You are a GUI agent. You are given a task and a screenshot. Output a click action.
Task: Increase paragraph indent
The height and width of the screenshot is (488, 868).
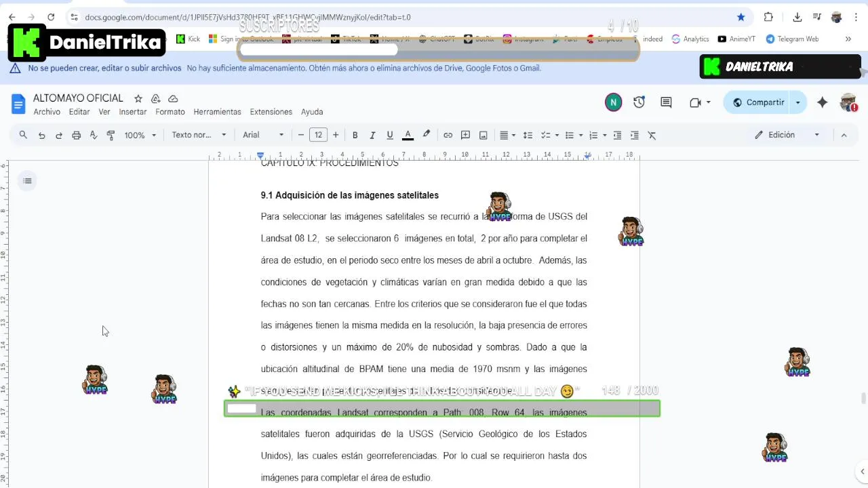click(x=635, y=135)
